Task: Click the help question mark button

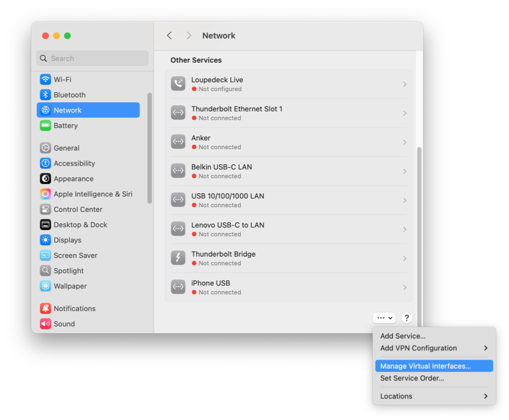Action: tap(406, 317)
